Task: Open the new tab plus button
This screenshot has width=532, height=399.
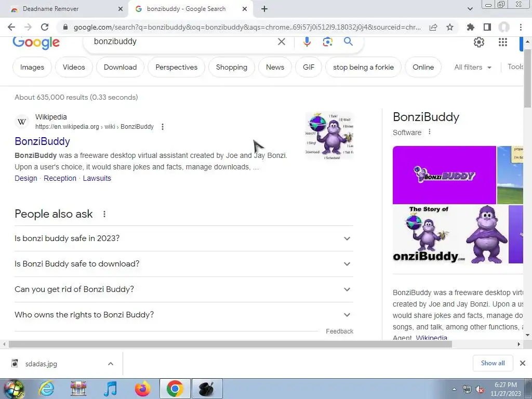Action: (264, 9)
